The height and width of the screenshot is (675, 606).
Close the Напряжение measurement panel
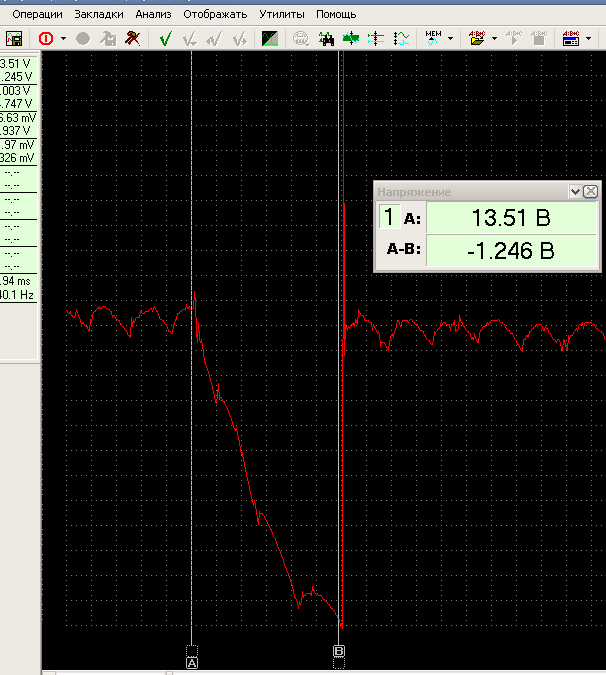click(590, 191)
